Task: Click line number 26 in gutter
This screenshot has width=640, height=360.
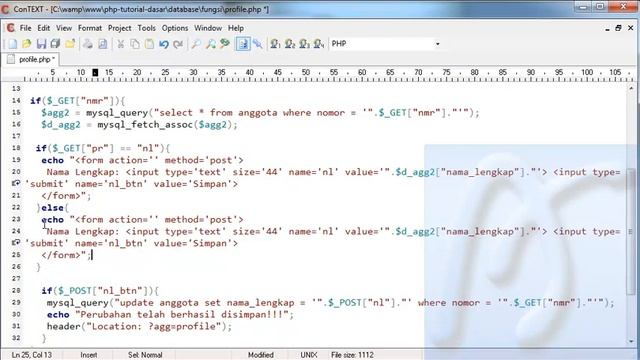Action: 16,267
